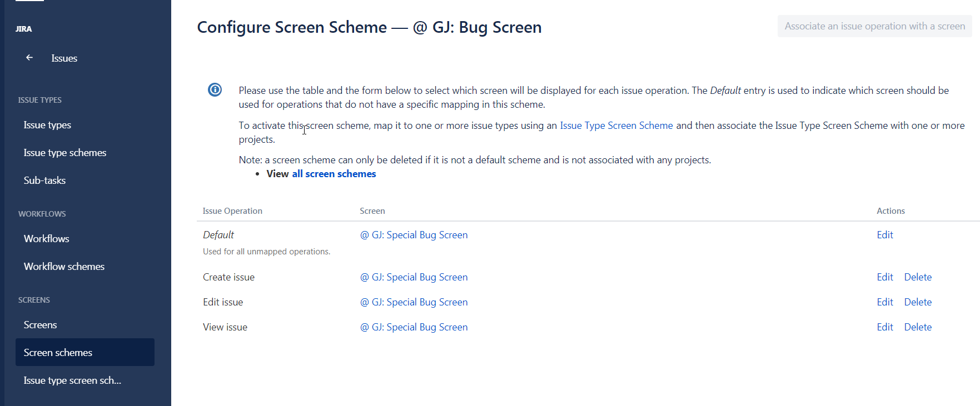The height and width of the screenshot is (406, 980).
Task: Click the 'Actions' column header
Action: click(x=891, y=211)
